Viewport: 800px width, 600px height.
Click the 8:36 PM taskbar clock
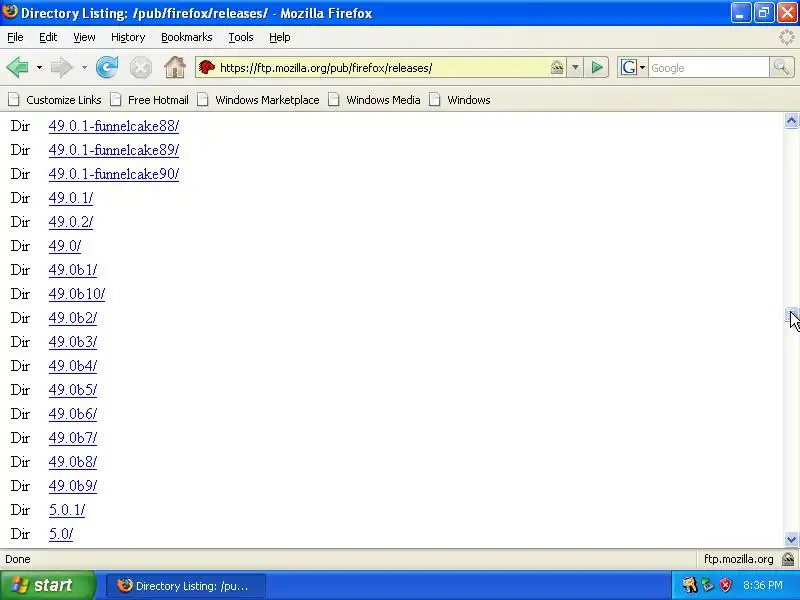pyautogui.click(x=763, y=585)
